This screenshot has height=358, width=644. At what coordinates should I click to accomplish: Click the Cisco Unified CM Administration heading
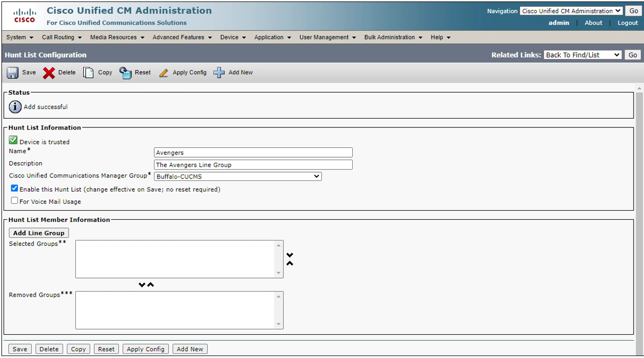pos(129,10)
